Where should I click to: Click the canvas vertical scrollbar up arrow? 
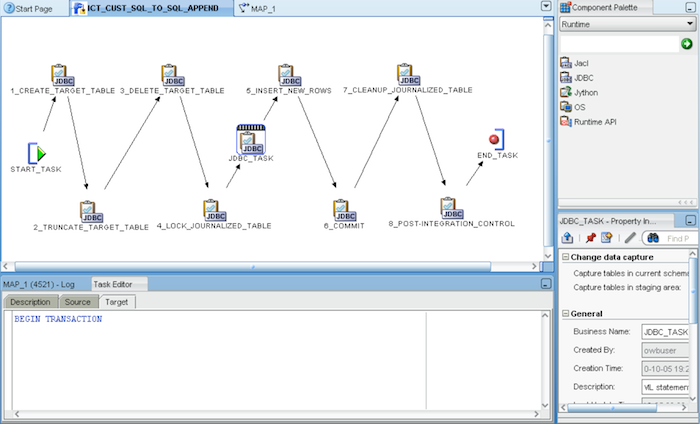(x=548, y=25)
